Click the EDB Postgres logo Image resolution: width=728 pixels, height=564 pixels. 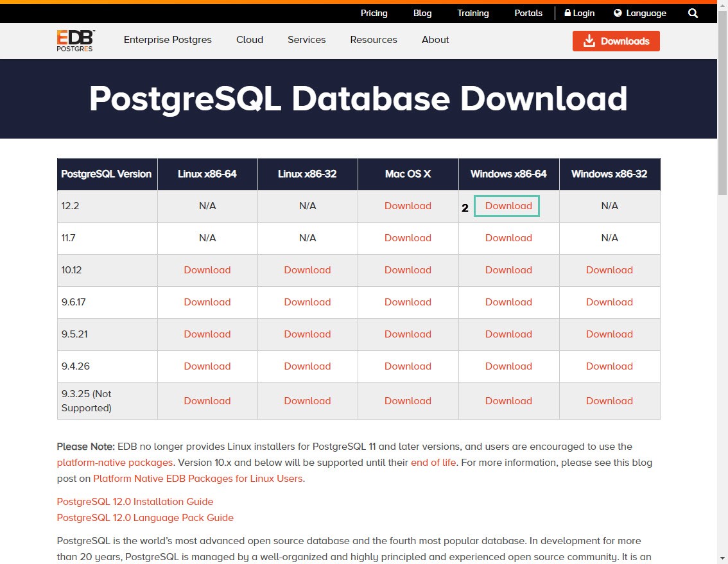[74, 40]
